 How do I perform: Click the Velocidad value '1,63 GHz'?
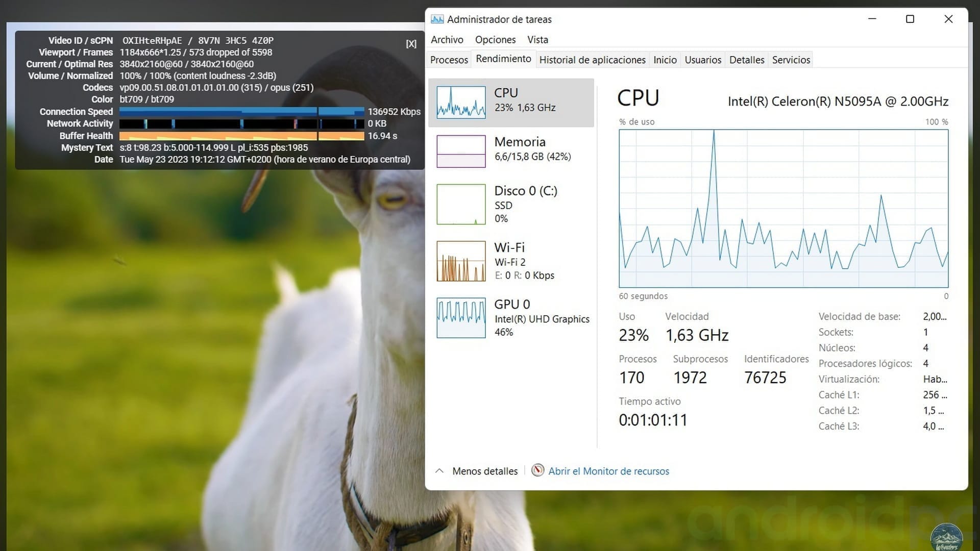[x=697, y=335]
